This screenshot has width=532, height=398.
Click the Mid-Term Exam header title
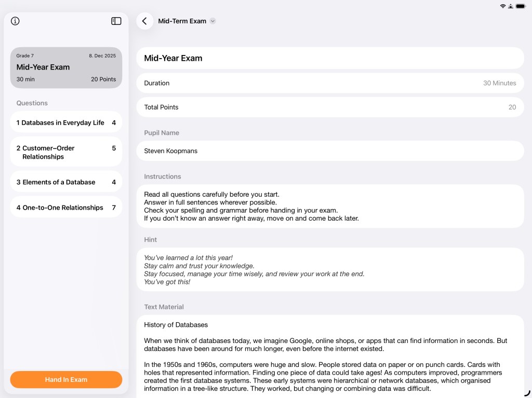coord(182,21)
